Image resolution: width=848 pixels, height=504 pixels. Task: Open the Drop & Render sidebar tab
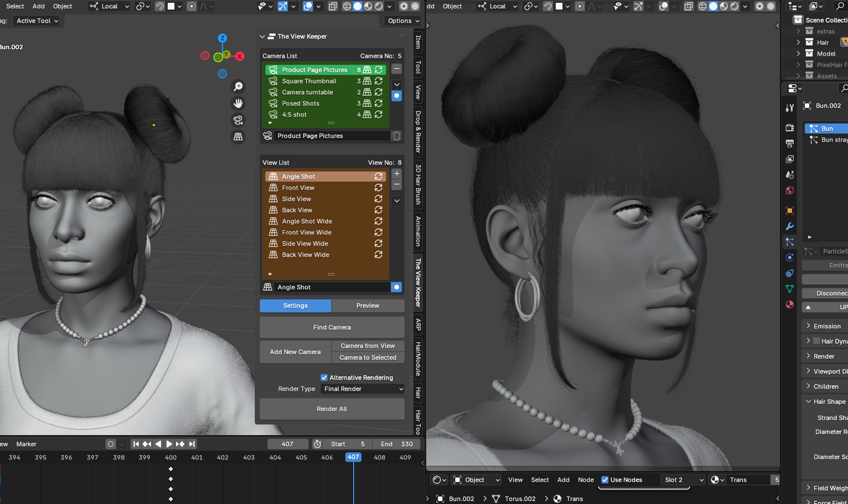tap(418, 132)
